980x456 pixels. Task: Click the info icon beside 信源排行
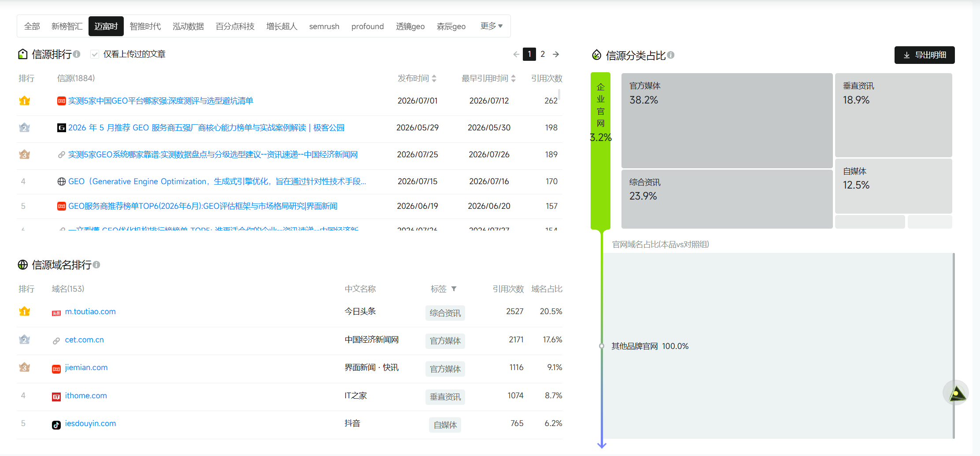coord(77,54)
